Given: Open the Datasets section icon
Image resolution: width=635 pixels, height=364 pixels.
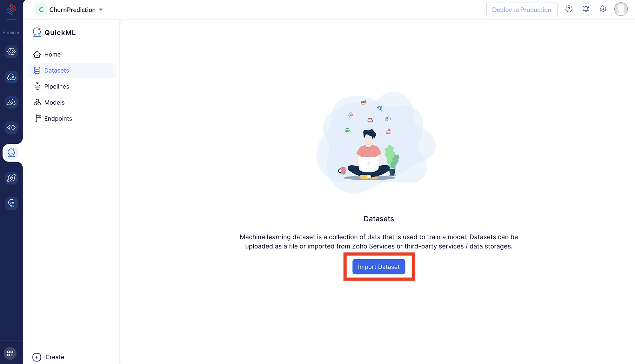Looking at the screenshot, I should (x=37, y=70).
